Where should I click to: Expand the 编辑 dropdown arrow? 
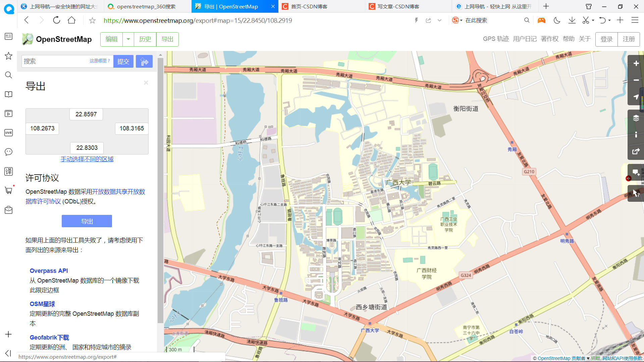(x=128, y=39)
